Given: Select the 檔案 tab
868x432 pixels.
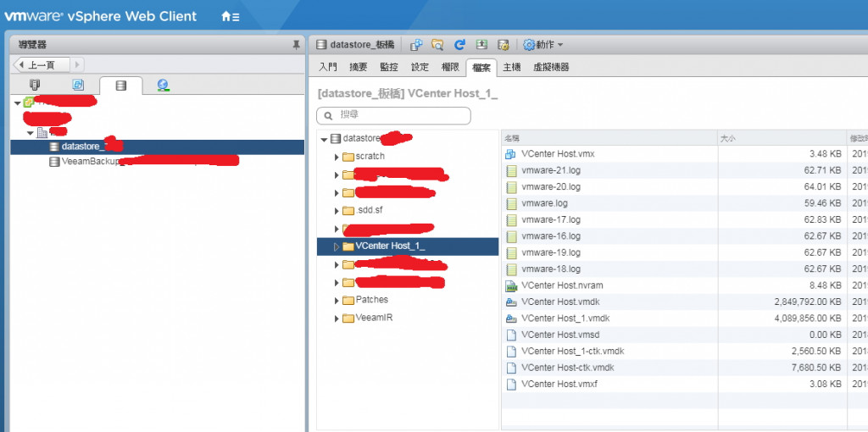Looking at the screenshot, I should (481, 67).
